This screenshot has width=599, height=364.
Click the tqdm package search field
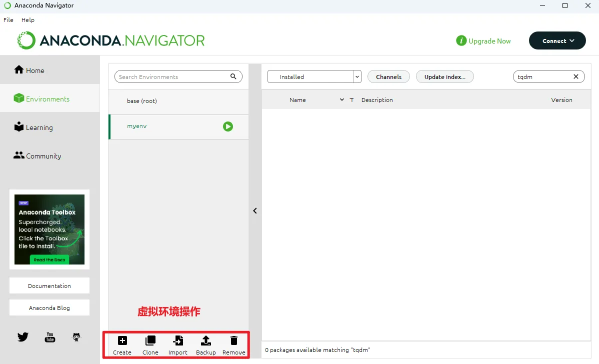[548, 76]
